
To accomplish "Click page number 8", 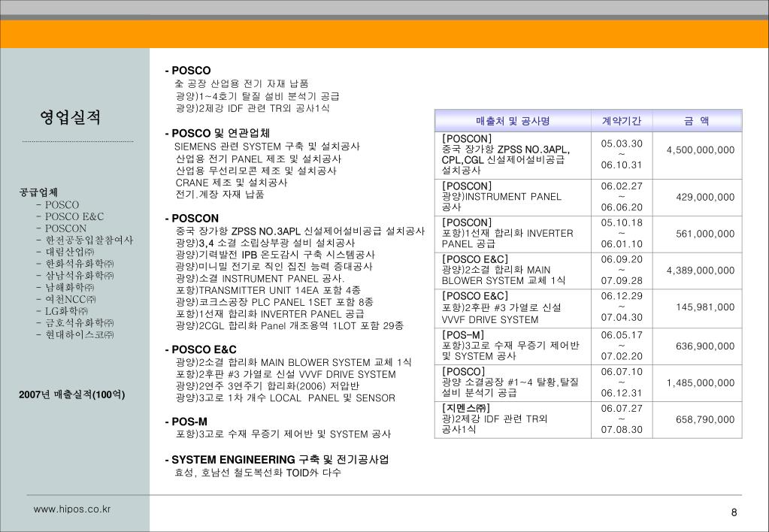I will pyautogui.click(x=734, y=513).
